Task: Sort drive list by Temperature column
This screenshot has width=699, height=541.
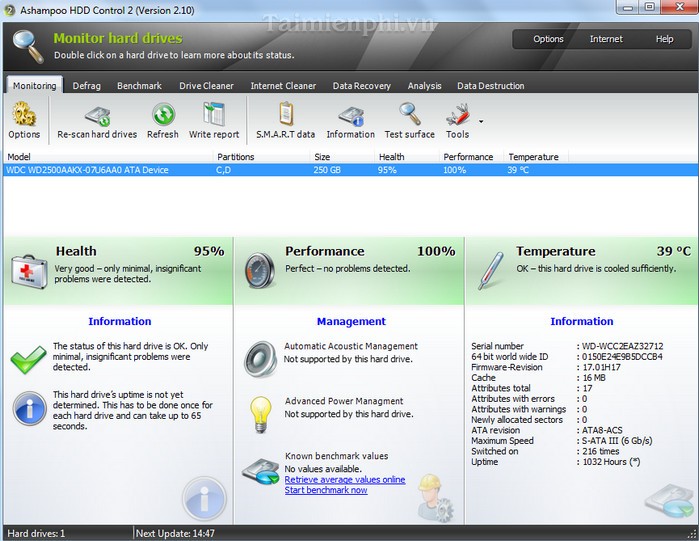Action: 533,157
